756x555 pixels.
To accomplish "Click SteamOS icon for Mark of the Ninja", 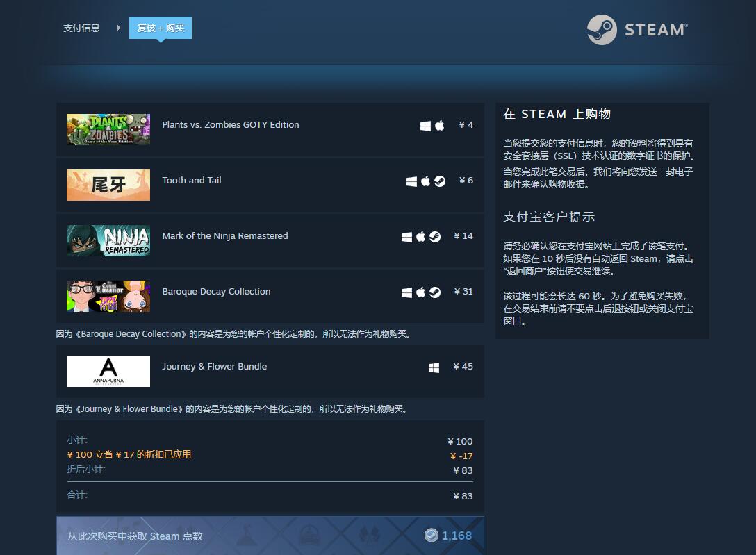I will point(435,237).
